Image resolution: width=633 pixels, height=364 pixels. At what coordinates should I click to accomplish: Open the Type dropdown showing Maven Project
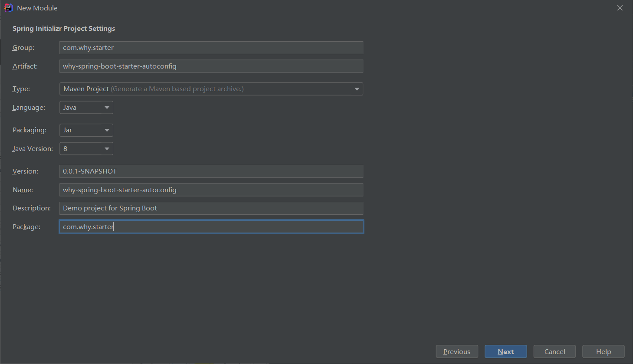pos(211,89)
